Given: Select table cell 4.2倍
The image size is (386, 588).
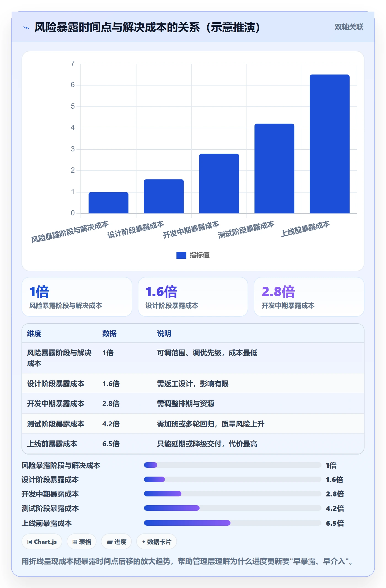Looking at the screenshot, I should (x=111, y=424).
